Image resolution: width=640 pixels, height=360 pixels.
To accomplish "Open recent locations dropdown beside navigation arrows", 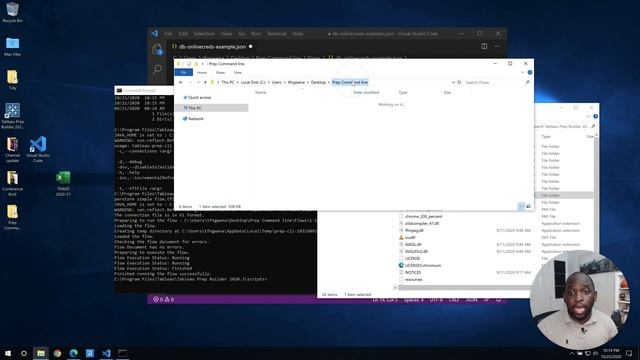I will coord(198,82).
